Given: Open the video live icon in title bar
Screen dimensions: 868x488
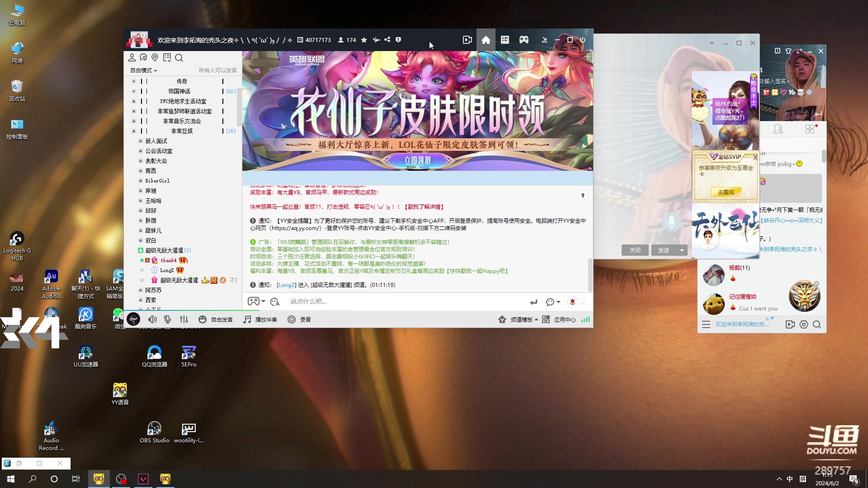Looking at the screenshot, I should pos(467,40).
